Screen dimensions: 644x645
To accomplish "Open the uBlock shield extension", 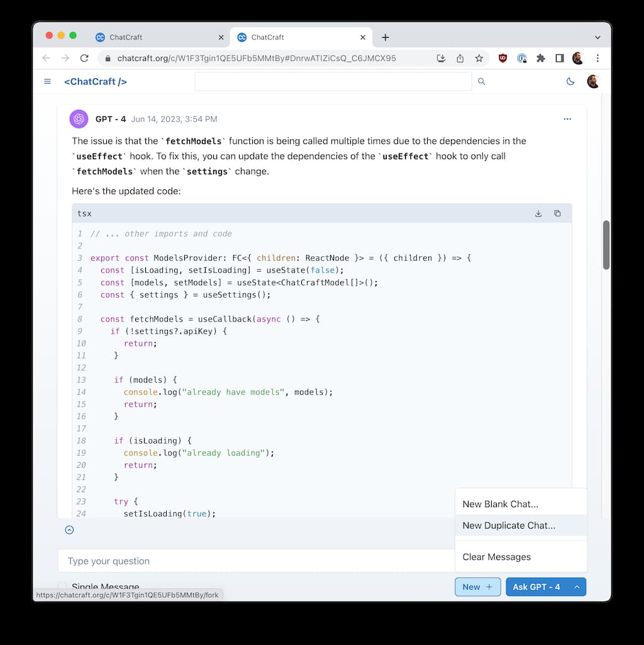I will click(502, 58).
